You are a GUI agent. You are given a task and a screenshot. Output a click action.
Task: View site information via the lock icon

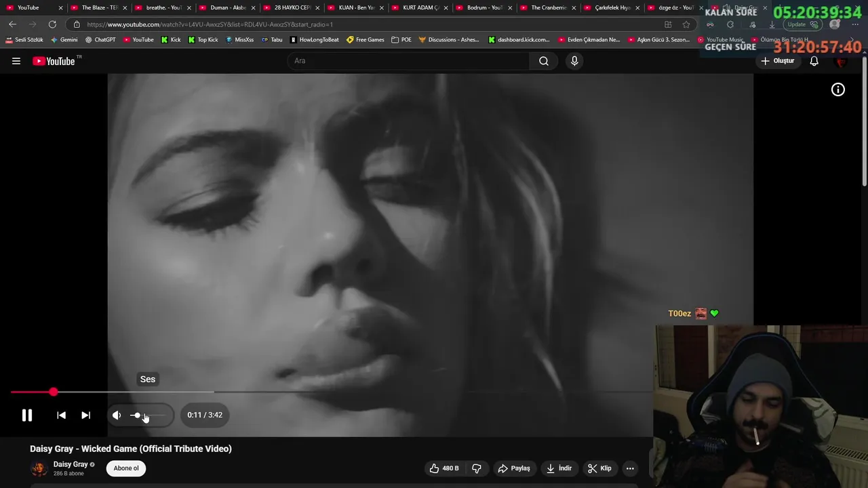(x=77, y=24)
